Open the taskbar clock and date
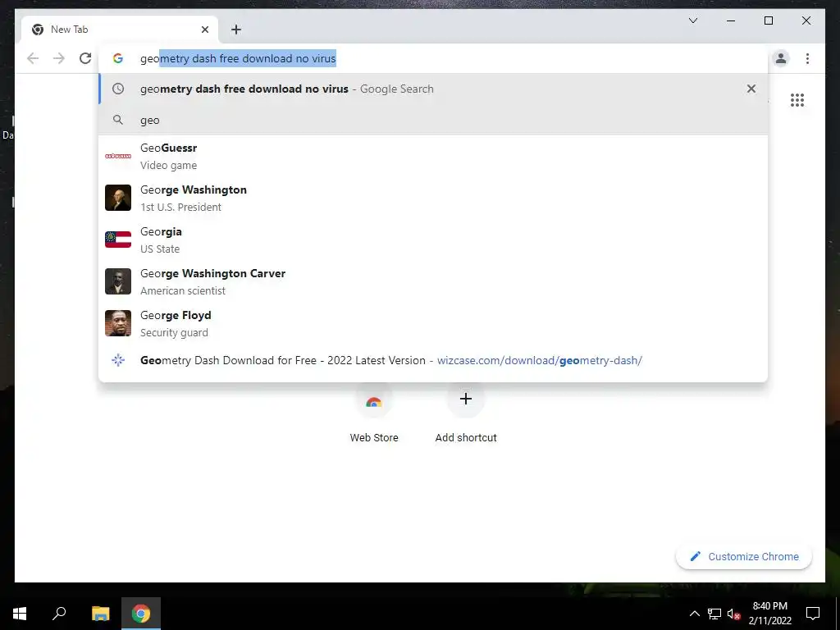 (x=769, y=614)
